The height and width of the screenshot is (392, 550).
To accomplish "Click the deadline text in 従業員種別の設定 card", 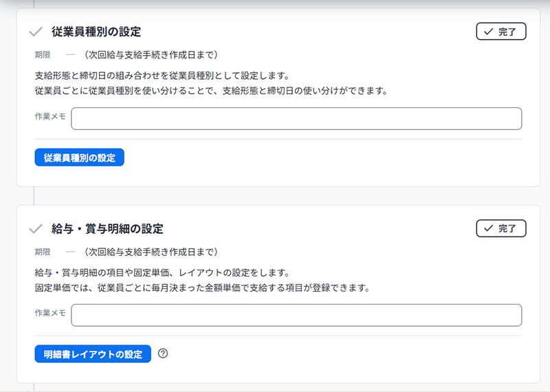I will (x=146, y=54).
